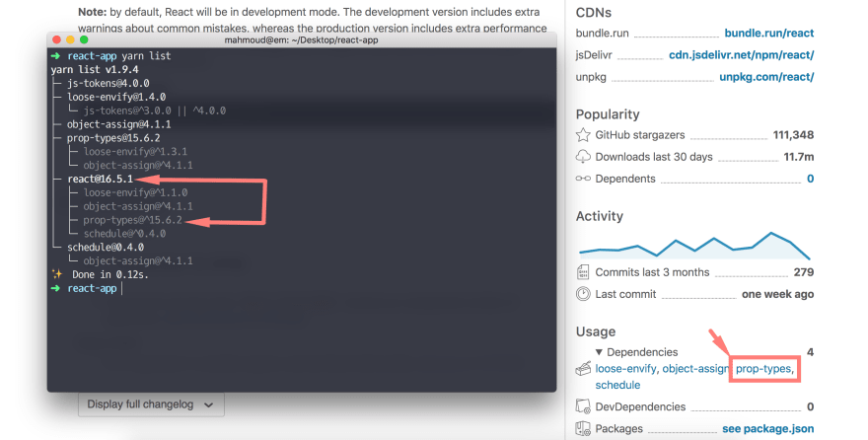Click the 111,348 stargazers value
Viewport: 868px width, 440px height.
tap(793, 135)
